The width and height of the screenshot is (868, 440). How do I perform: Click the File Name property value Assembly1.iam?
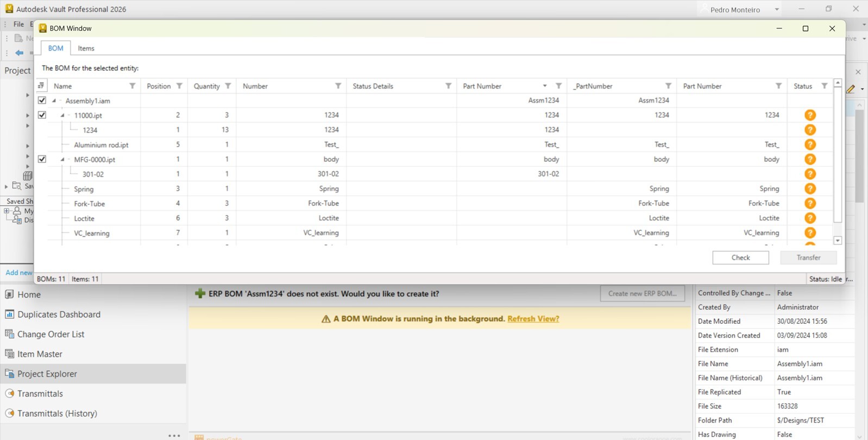pyautogui.click(x=800, y=363)
